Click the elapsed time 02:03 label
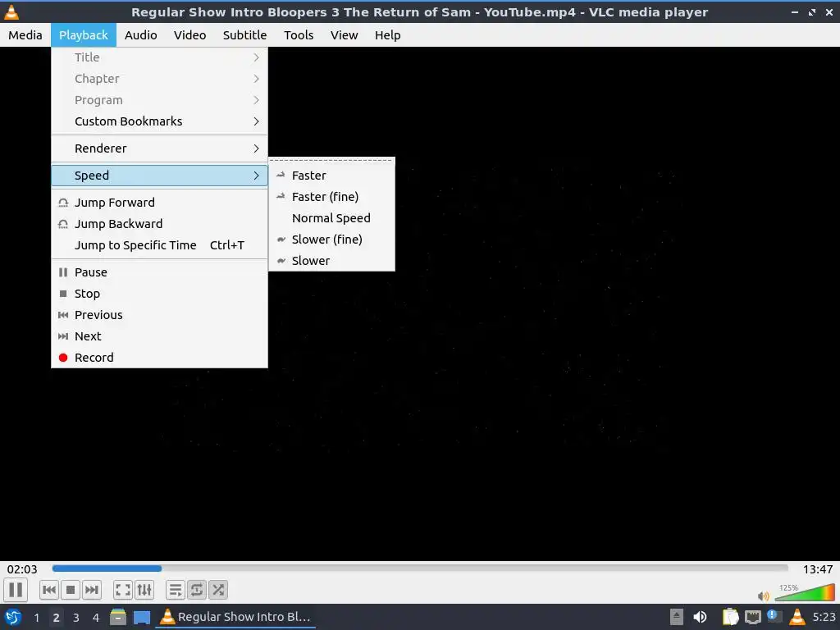This screenshot has width=840, height=630. [22, 569]
